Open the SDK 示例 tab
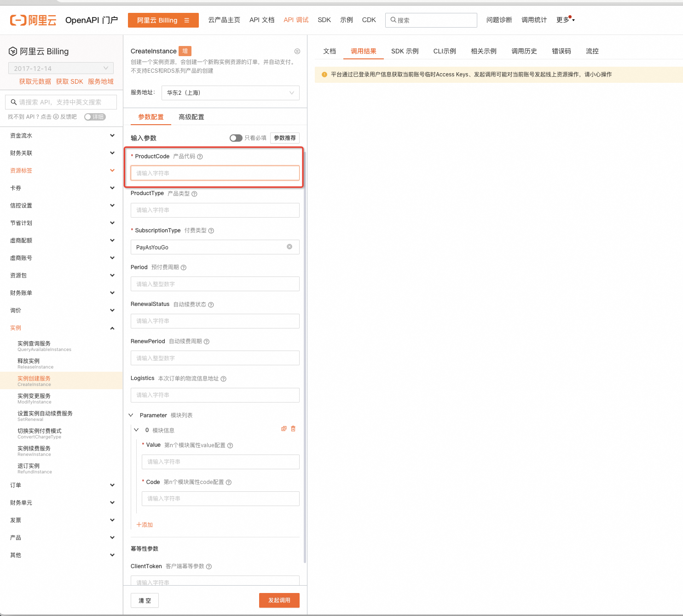This screenshot has height=616, width=683. 405,51
